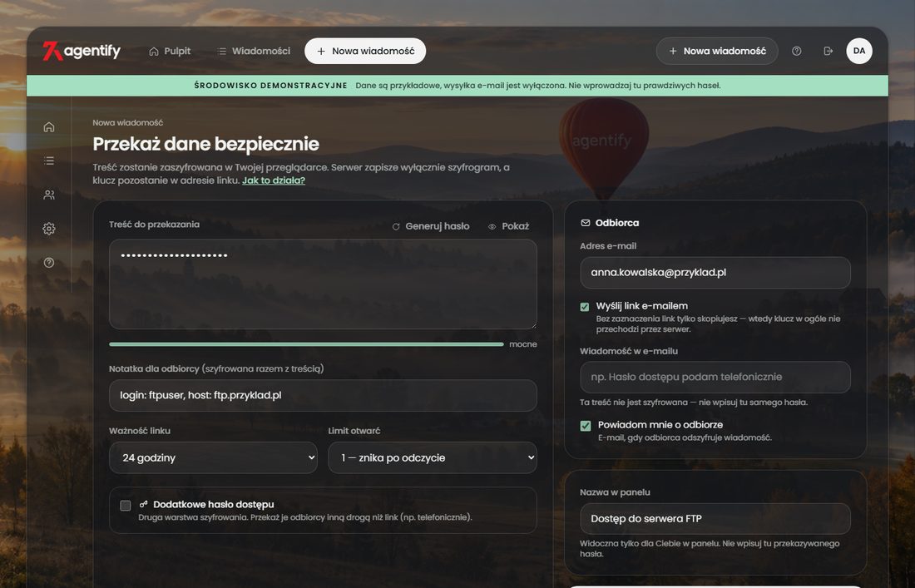Click the logout icon in the header
Image resolution: width=915 pixels, height=588 pixels.
828,52
